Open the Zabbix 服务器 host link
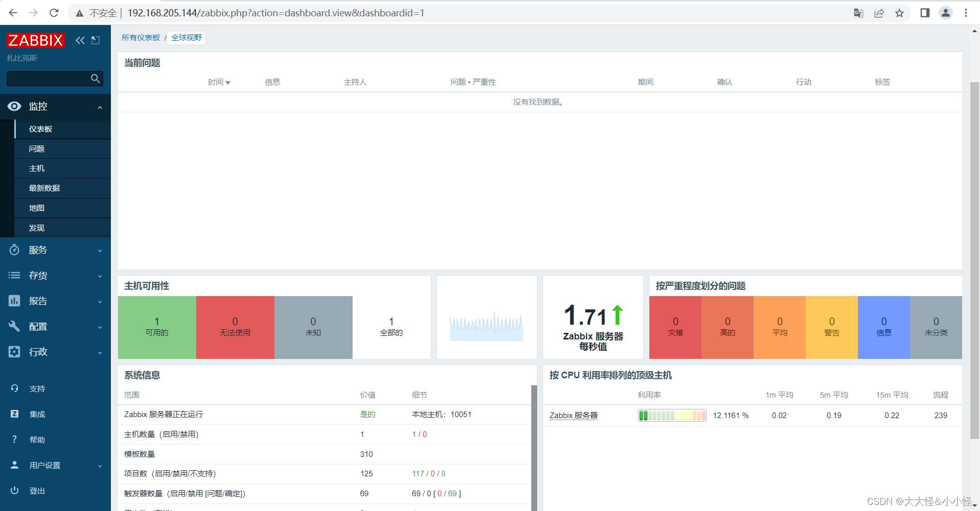The height and width of the screenshot is (511, 980). pyautogui.click(x=573, y=416)
